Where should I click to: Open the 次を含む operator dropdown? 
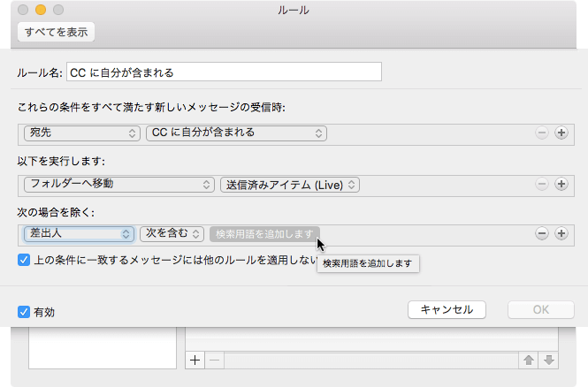(x=172, y=233)
